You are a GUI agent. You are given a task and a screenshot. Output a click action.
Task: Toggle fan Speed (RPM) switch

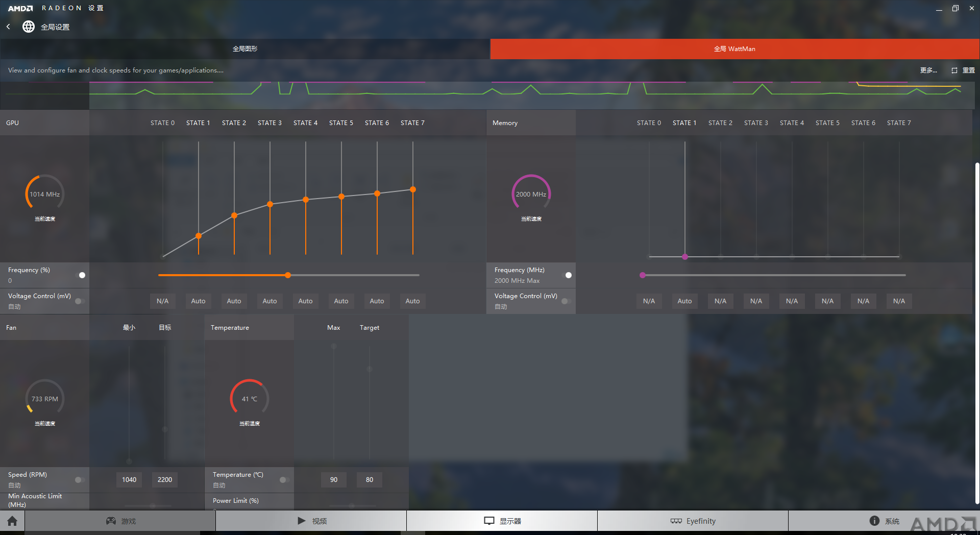80,480
